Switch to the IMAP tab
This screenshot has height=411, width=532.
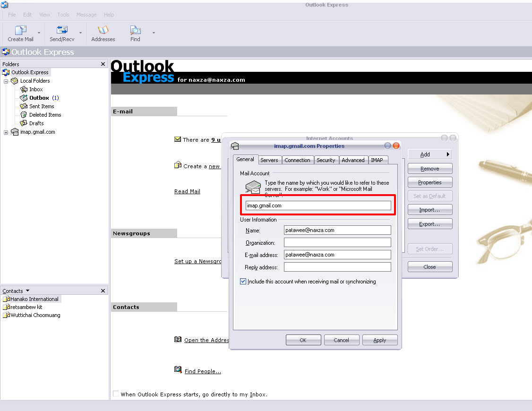coord(377,160)
